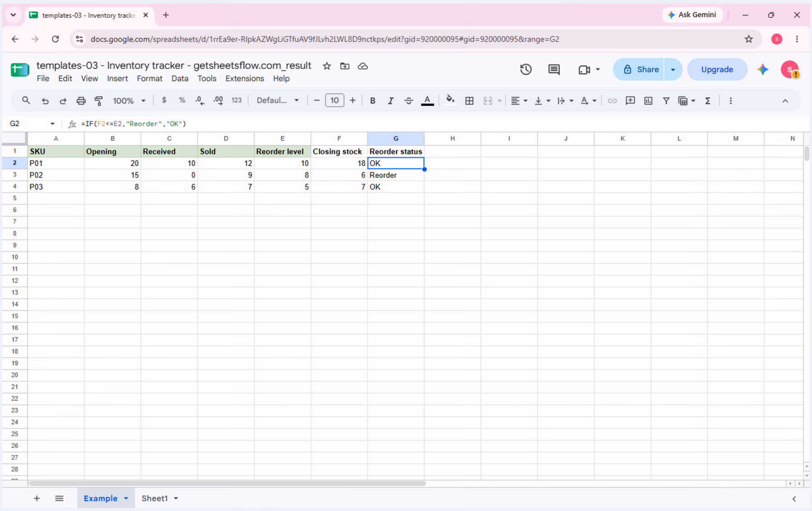Insert a chart
Screen dimensions: 812x511
pos(648,101)
